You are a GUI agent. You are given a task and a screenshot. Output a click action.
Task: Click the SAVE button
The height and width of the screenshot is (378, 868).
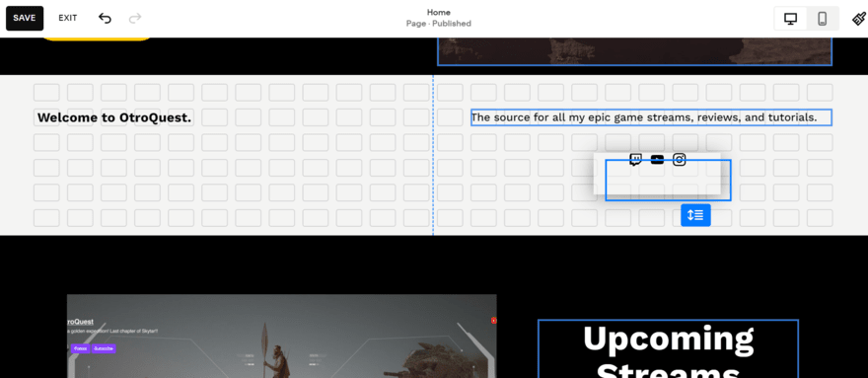coord(25,18)
